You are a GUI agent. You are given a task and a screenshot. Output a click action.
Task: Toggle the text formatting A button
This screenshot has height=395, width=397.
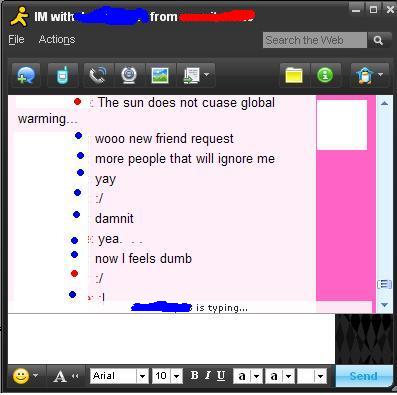[x=60, y=376]
